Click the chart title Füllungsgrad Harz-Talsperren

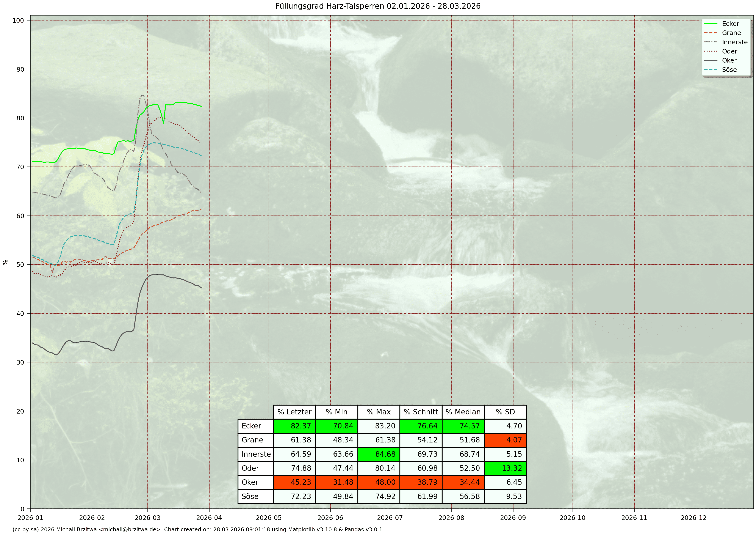[x=378, y=6]
